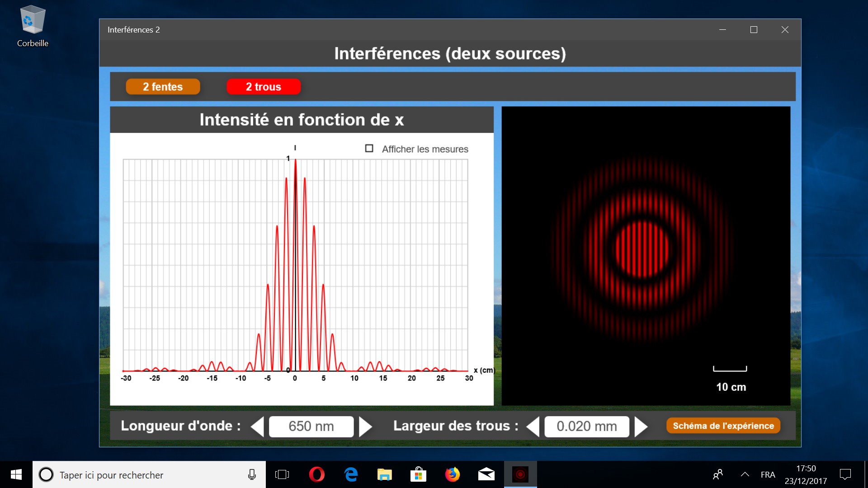The image size is (868, 488).
Task: Open Microsoft Store from taskbar
Action: [x=418, y=474]
